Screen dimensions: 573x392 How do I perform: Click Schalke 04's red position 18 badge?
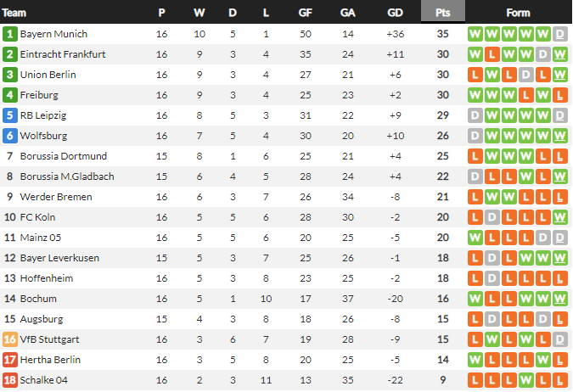(x=10, y=380)
